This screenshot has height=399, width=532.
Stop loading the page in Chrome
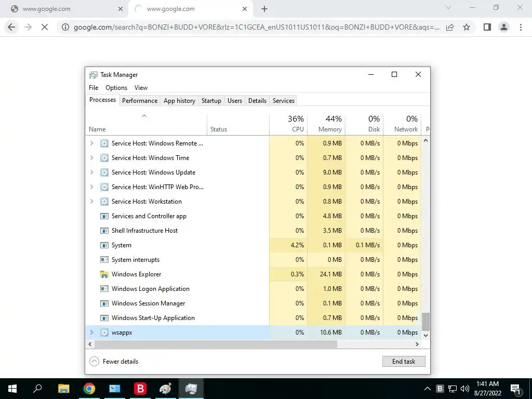(45, 27)
